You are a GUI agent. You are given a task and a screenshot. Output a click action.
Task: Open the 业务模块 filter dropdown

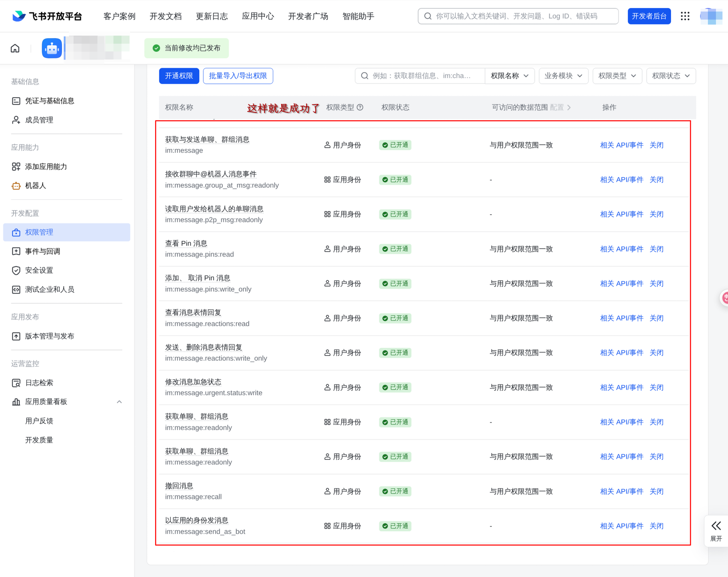coord(563,76)
